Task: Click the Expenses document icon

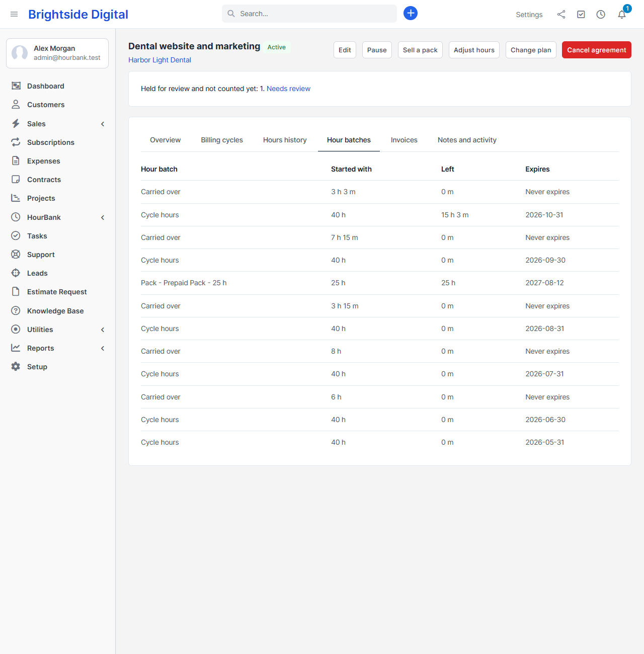Action: click(x=16, y=161)
